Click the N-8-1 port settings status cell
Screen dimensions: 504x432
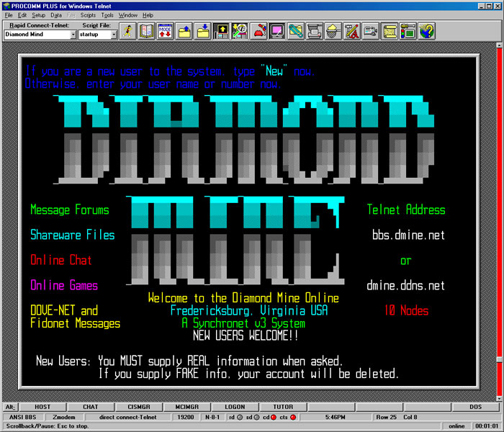(x=212, y=417)
